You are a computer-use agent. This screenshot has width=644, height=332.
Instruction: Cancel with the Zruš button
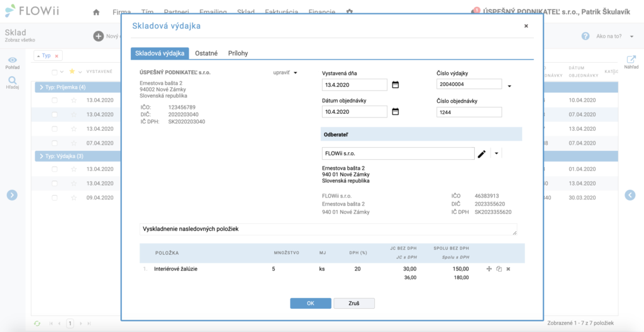pyautogui.click(x=354, y=303)
